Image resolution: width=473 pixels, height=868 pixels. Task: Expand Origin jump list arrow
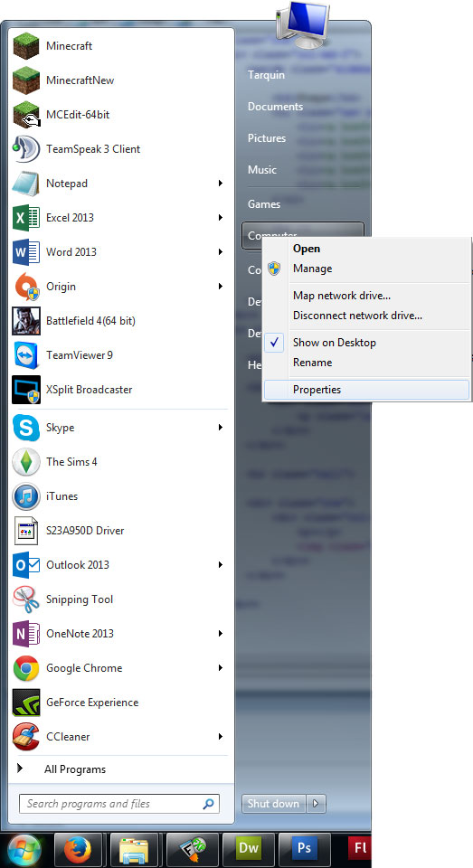pyautogui.click(x=221, y=287)
